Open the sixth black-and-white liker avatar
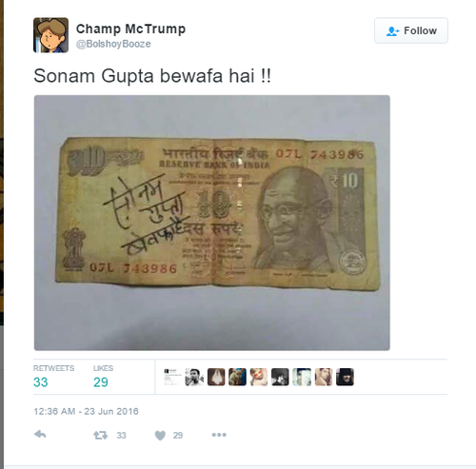This screenshot has height=469, width=476. tap(280, 377)
